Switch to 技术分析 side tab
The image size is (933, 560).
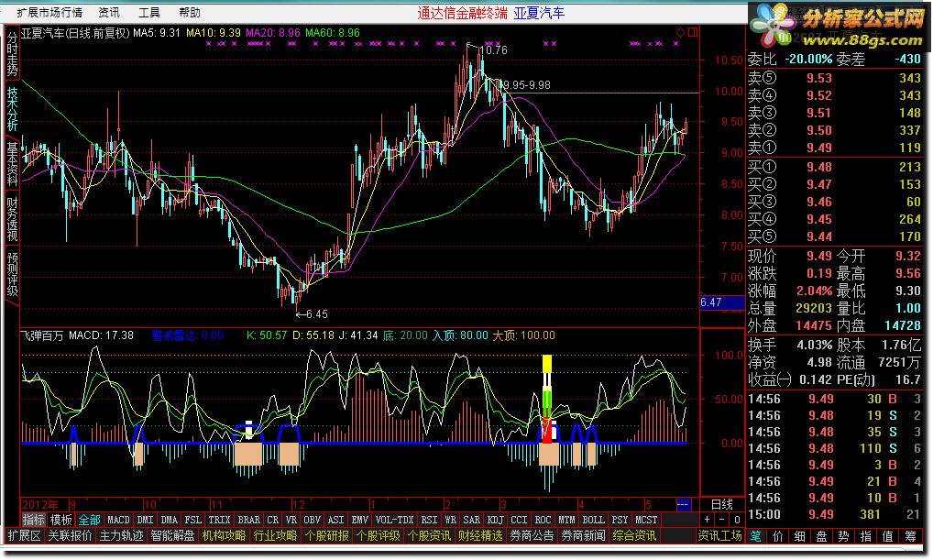(12, 109)
